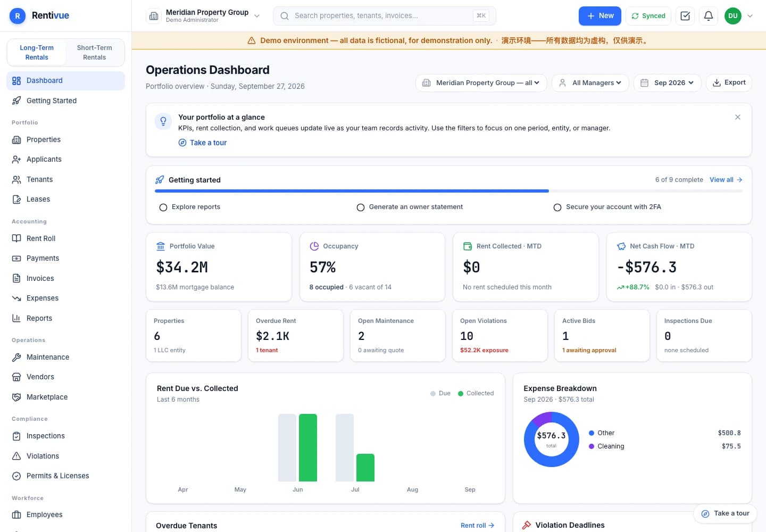Expand the Meridian Property Group organization switcher
Image resolution: width=766 pixels, height=532 pixels.
(204, 16)
